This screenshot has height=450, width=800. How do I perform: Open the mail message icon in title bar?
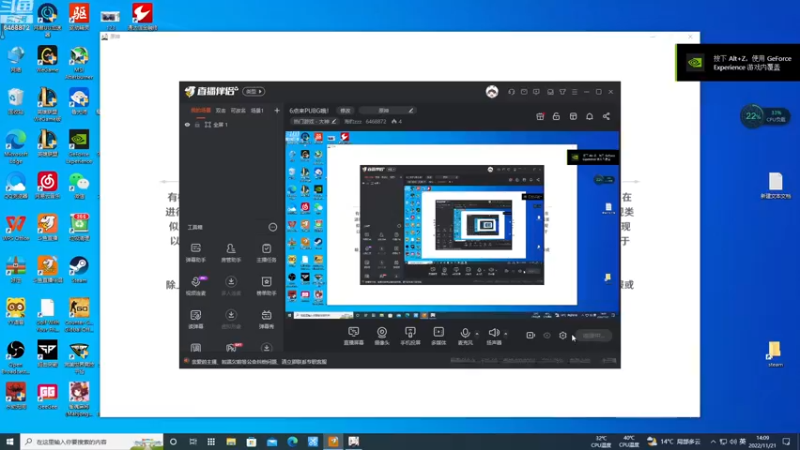pyautogui.click(x=524, y=92)
